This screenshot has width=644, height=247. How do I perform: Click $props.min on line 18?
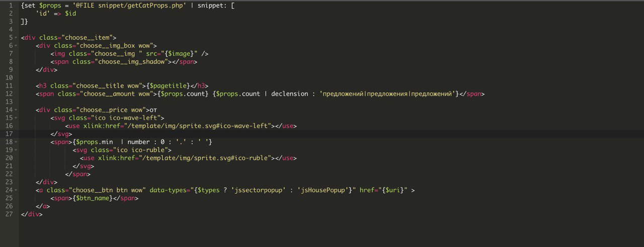(x=95, y=142)
